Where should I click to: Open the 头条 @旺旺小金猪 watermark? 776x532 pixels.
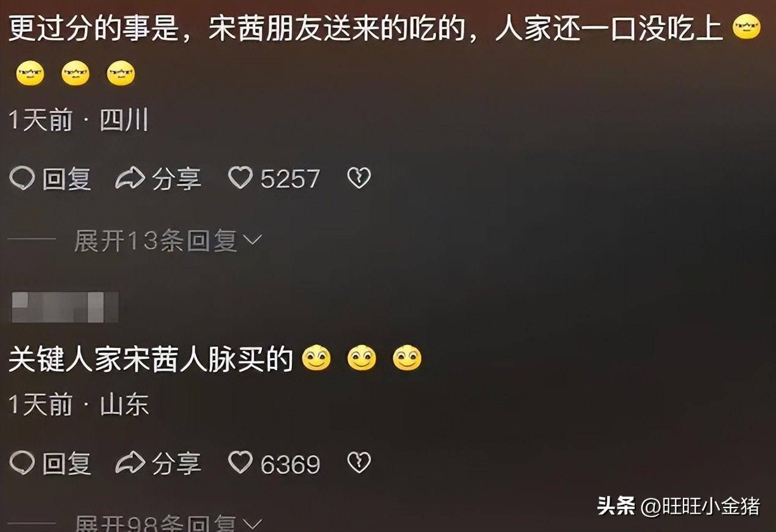679,506
